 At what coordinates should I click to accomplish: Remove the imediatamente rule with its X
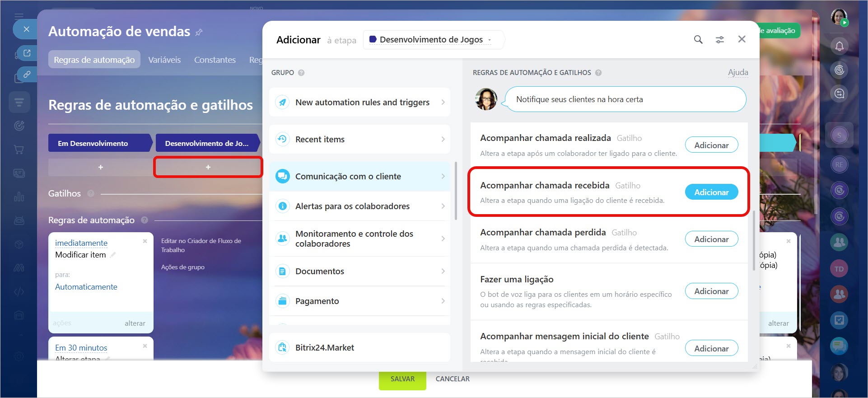pos(145,241)
